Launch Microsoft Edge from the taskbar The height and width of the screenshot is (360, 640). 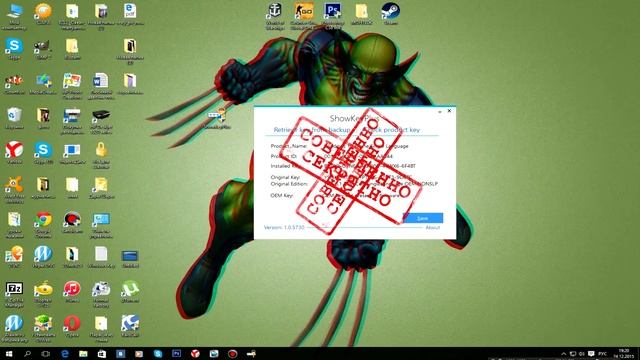pos(64,353)
